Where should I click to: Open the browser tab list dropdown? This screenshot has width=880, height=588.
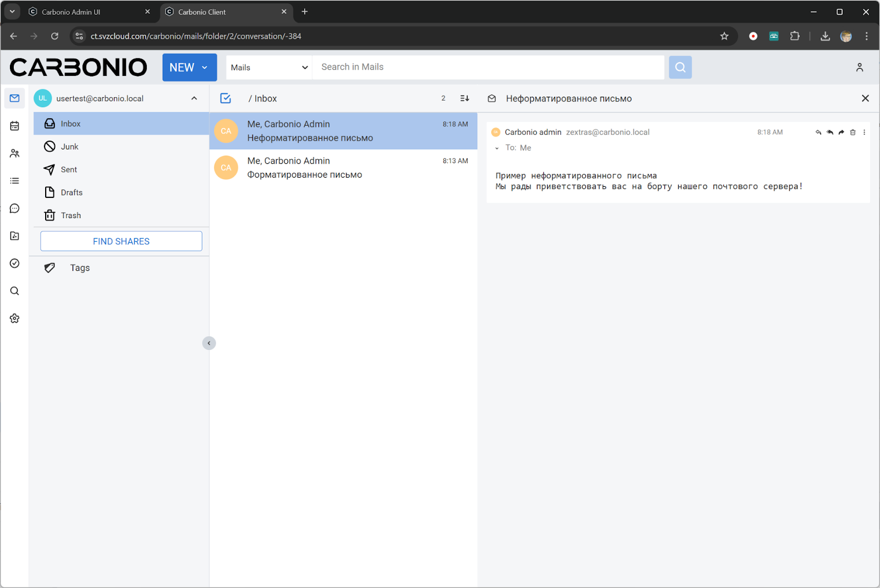click(x=12, y=12)
